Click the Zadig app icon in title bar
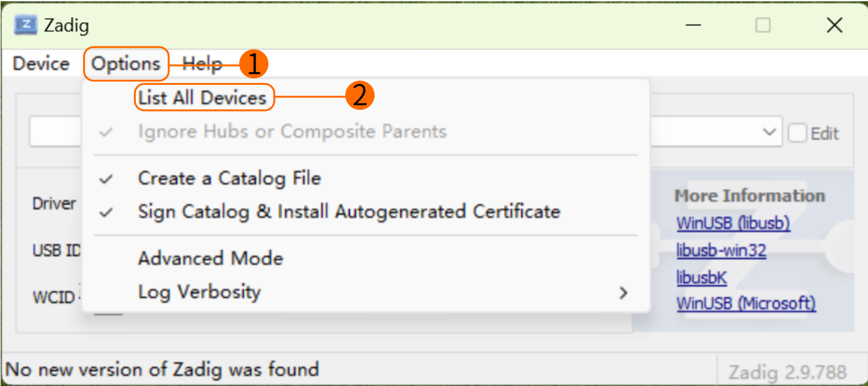868x386 pixels. coord(25,25)
